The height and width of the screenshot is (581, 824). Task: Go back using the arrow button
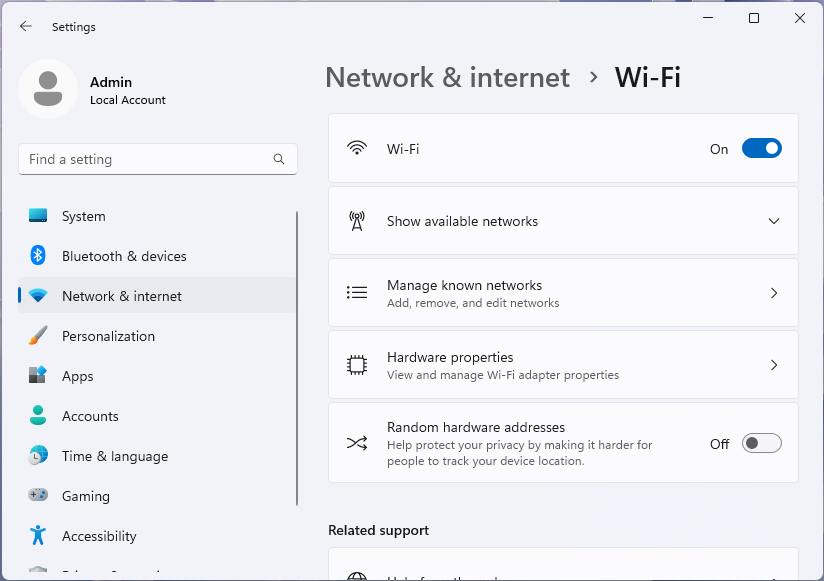click(25, 27)
